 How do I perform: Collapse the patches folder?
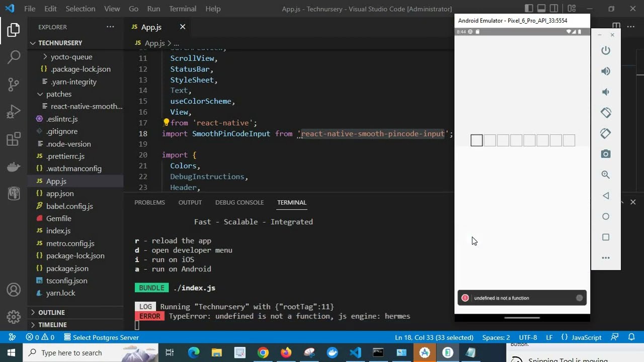coord(75,94)
